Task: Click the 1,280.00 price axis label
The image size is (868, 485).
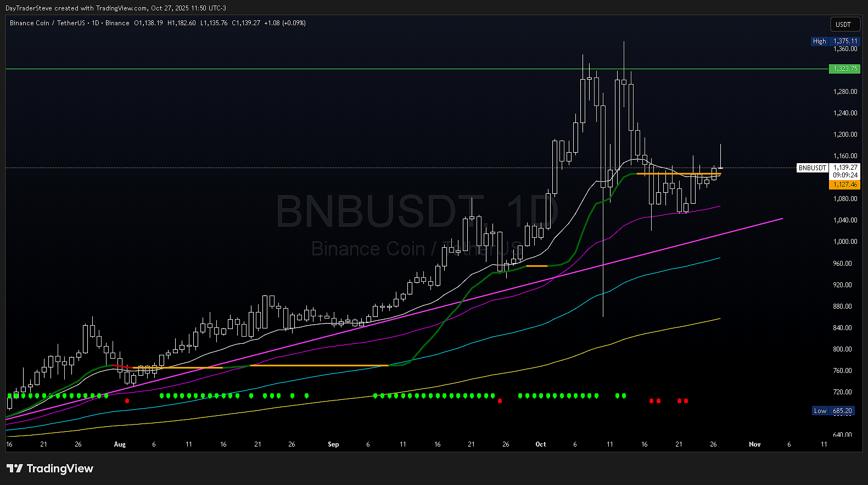Action: coord(845,92)
